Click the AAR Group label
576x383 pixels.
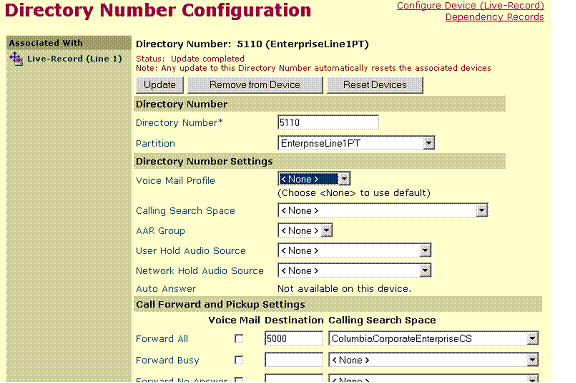click(160, 231)
